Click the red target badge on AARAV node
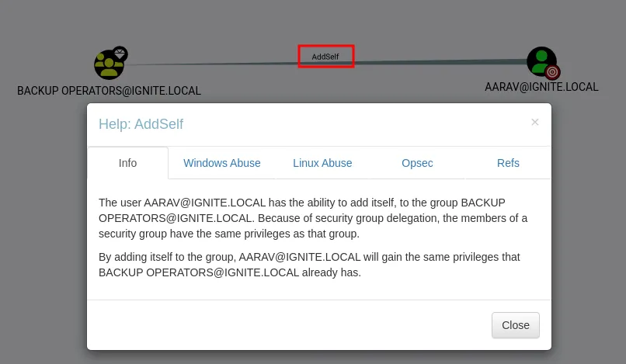The image size is (626, 364). click(x=552, y=73)
